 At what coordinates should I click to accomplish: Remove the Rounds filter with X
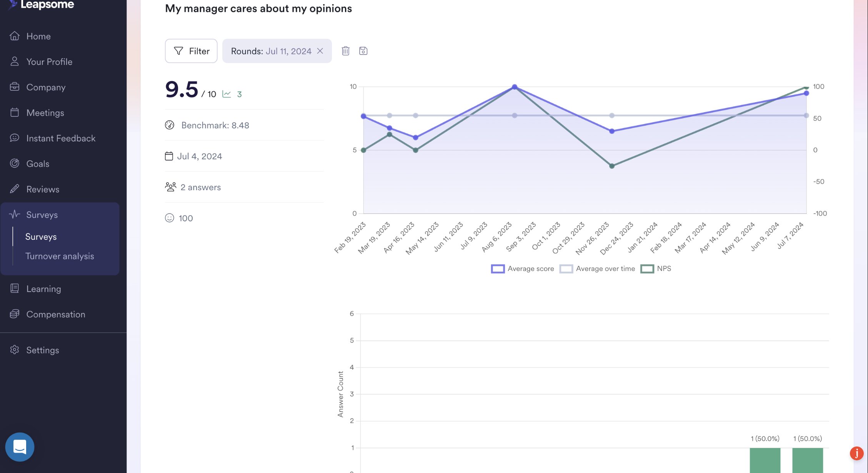pos(320,51)
